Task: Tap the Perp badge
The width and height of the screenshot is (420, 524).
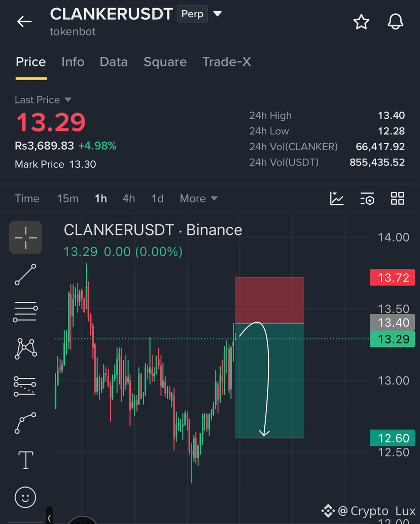Action: tap(192, 14)
